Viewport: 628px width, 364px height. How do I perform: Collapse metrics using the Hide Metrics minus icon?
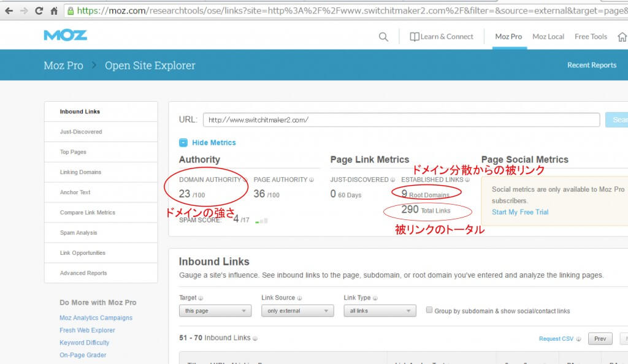point(183,143)
